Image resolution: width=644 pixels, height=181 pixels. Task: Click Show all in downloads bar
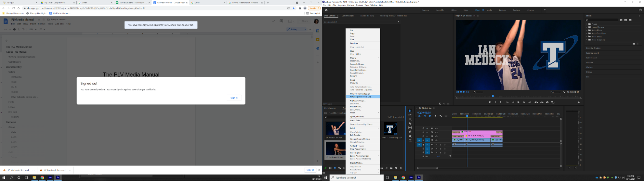[310, 170]
